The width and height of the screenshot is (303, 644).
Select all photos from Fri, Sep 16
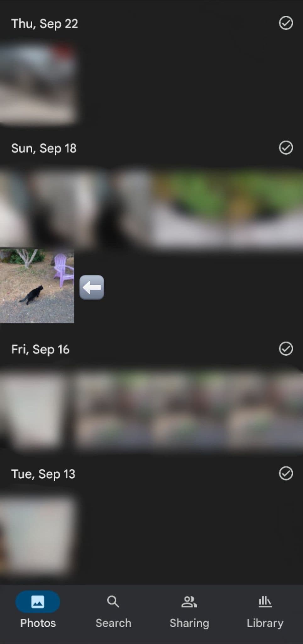tap(286, 349)
